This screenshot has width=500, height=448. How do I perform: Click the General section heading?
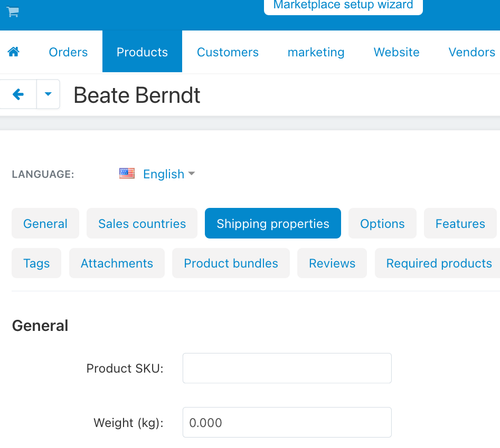(40, 326)
